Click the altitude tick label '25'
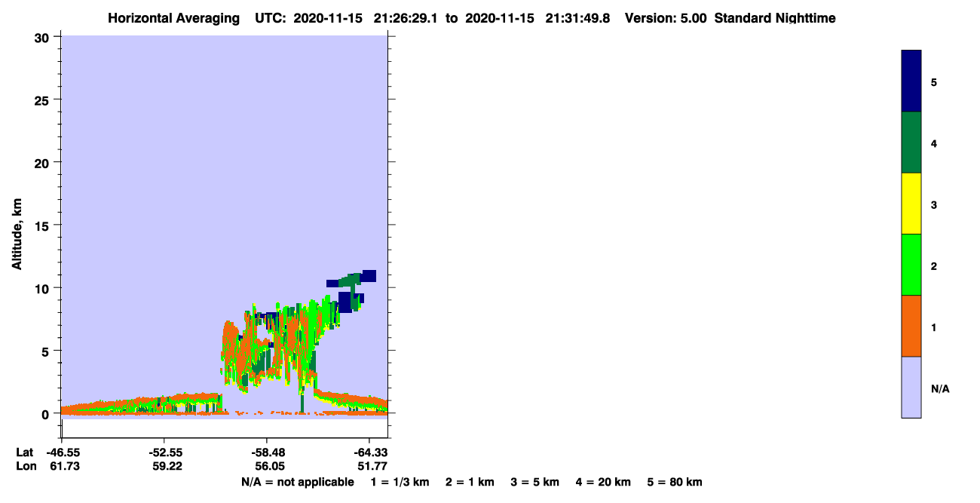 44,100
